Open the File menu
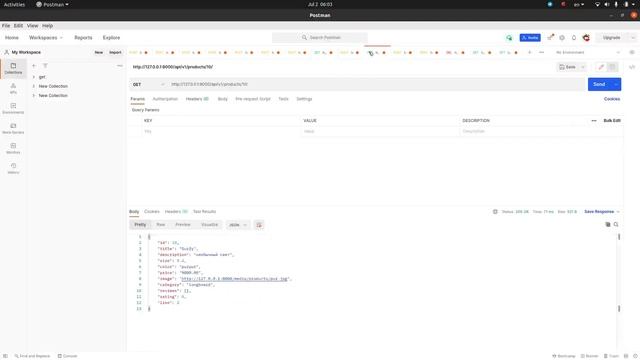Viewport: 640px width, 360px height. tap(6, 26)
